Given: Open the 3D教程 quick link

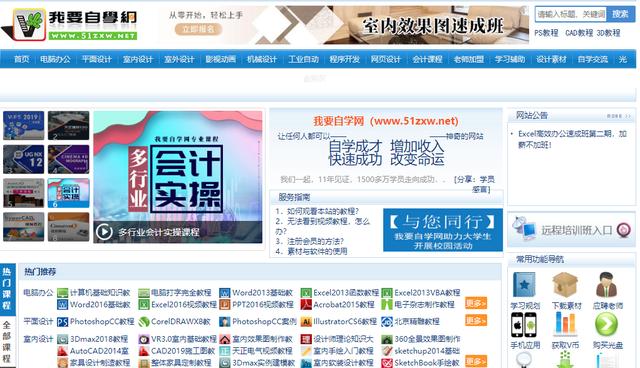Looking at the screenshot, I should pos(609,33).
